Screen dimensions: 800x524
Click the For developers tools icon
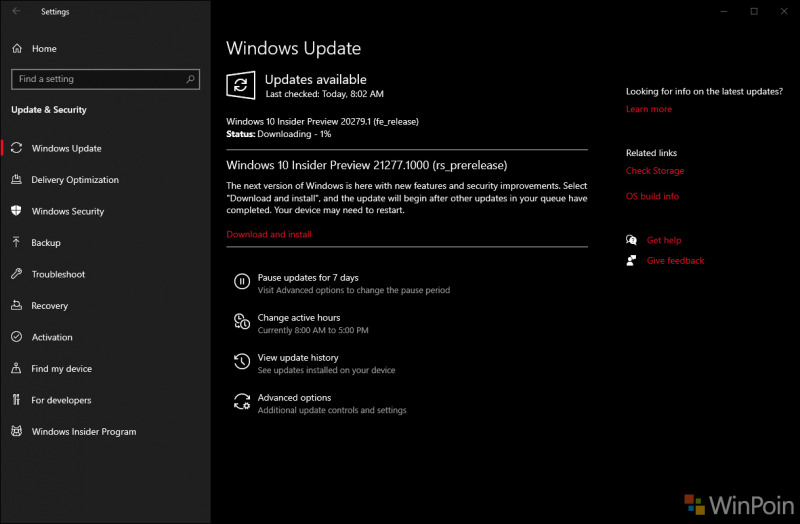pyautogui.click(x=16, y=400)
